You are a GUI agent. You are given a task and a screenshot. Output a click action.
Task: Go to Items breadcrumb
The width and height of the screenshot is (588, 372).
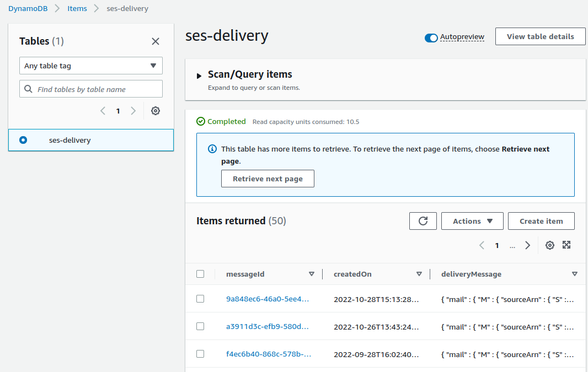pos(77,8)
